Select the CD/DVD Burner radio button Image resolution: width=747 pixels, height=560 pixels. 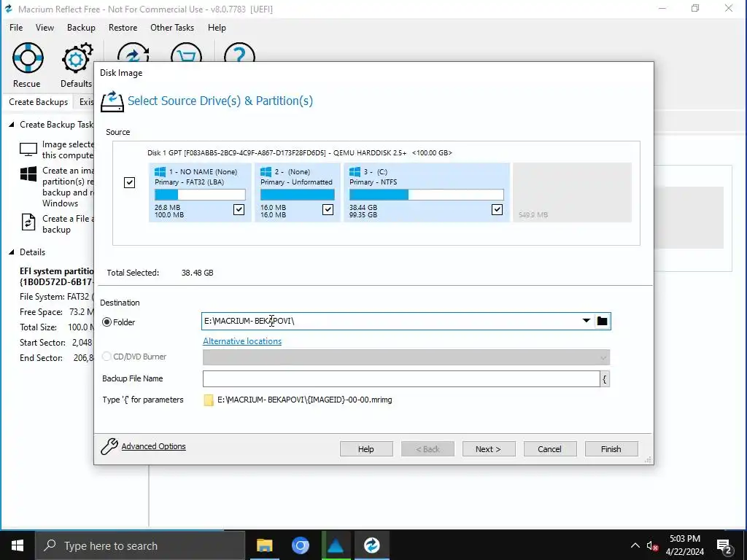(x=107, y=356)
